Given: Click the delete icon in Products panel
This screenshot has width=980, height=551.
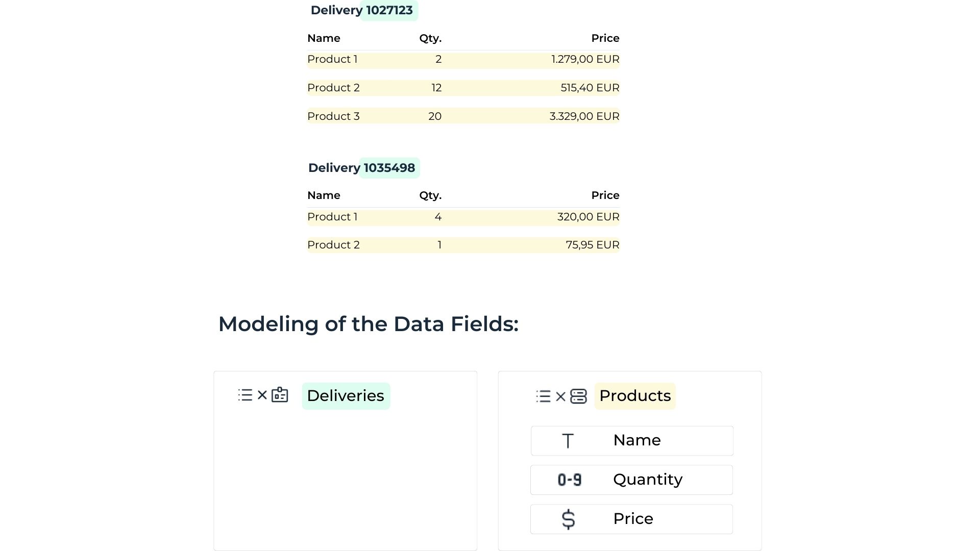Looking at the screenshot, I should tap(560, 395).
